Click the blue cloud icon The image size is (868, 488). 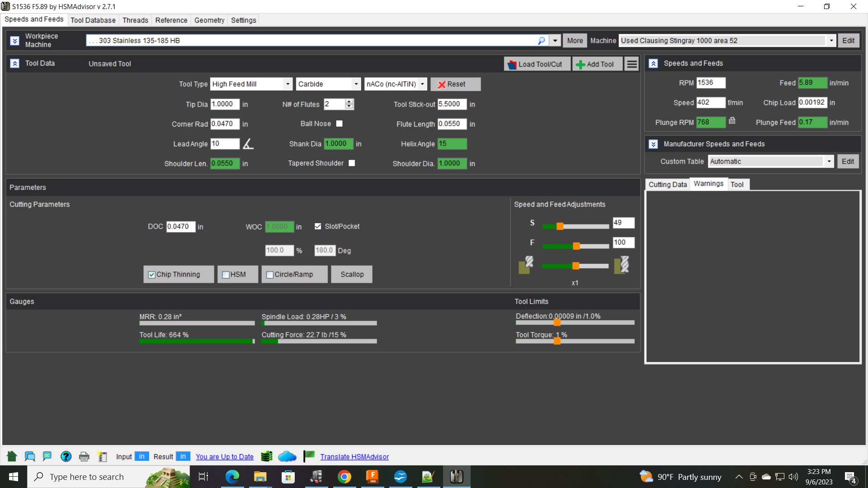(287, 456)
